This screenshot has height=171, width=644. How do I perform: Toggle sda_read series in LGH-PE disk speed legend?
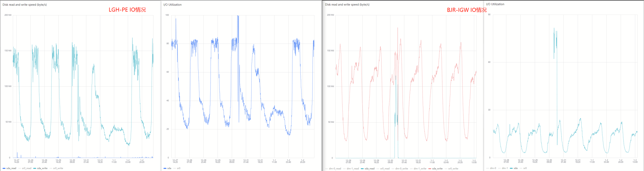click(11, 168)
